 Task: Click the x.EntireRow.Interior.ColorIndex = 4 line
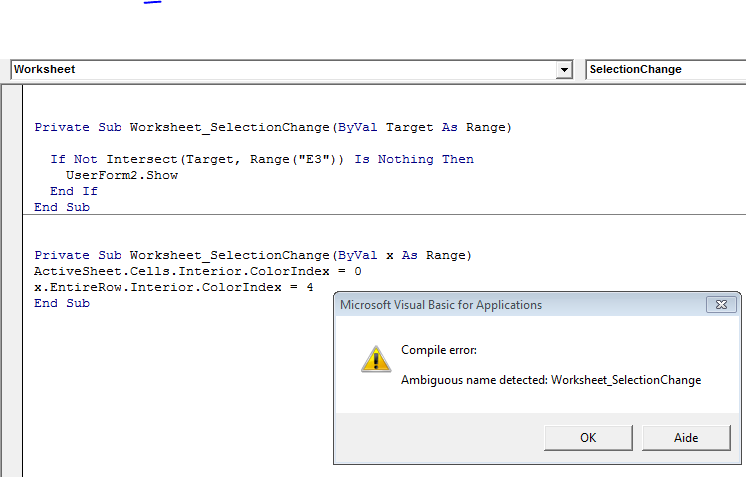point(173,287)
